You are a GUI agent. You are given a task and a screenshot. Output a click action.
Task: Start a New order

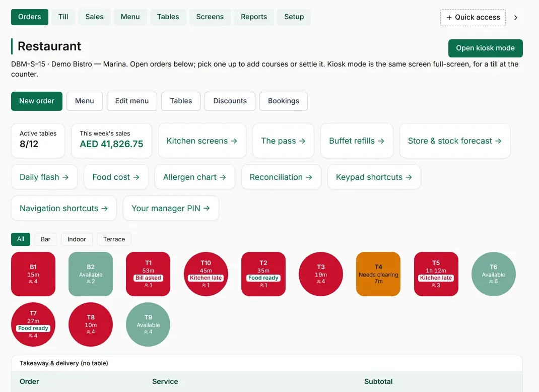[x=37, y=101]
